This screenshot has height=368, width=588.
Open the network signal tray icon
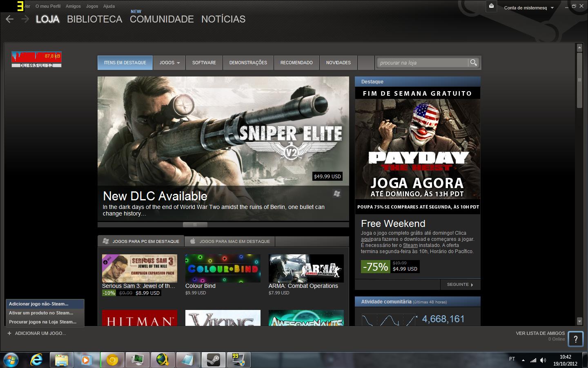click(533, 360)
